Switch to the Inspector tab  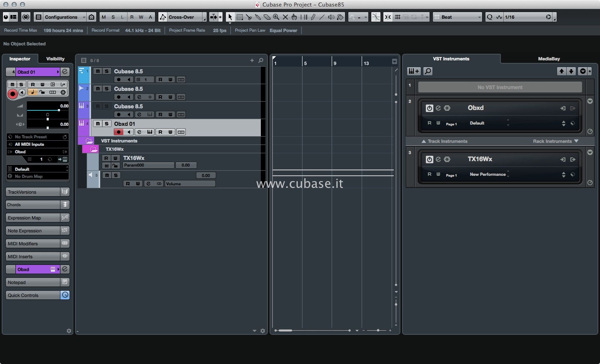pyautogui.click(x=20, y=59)
